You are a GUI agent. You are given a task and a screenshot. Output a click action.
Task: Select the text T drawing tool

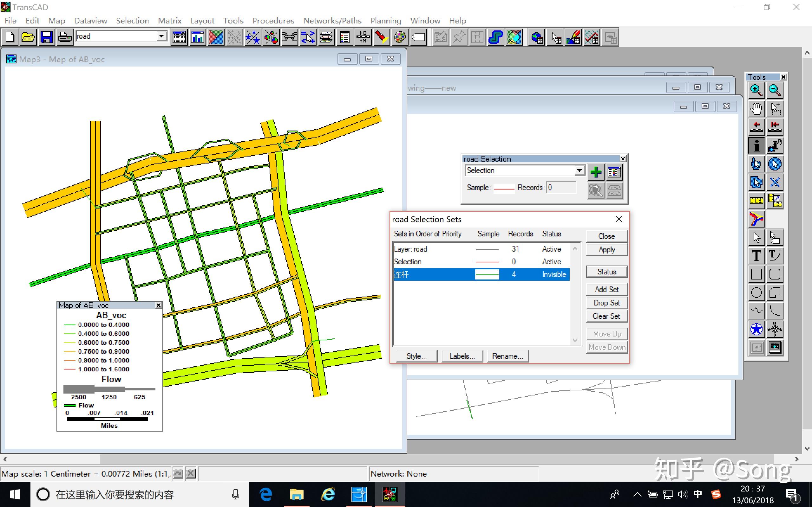(x=756, y=256)
